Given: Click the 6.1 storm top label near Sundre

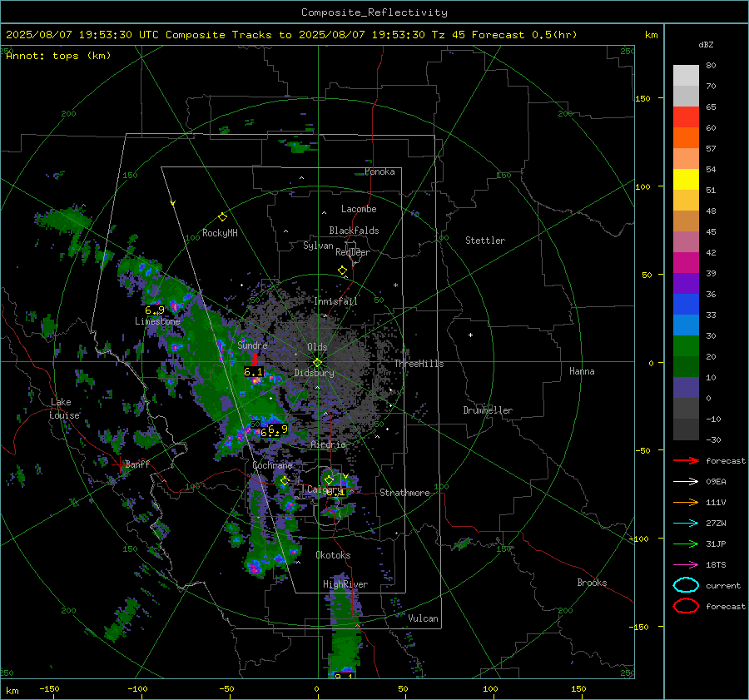Looking at the screenshot, I should coord(253,372).
